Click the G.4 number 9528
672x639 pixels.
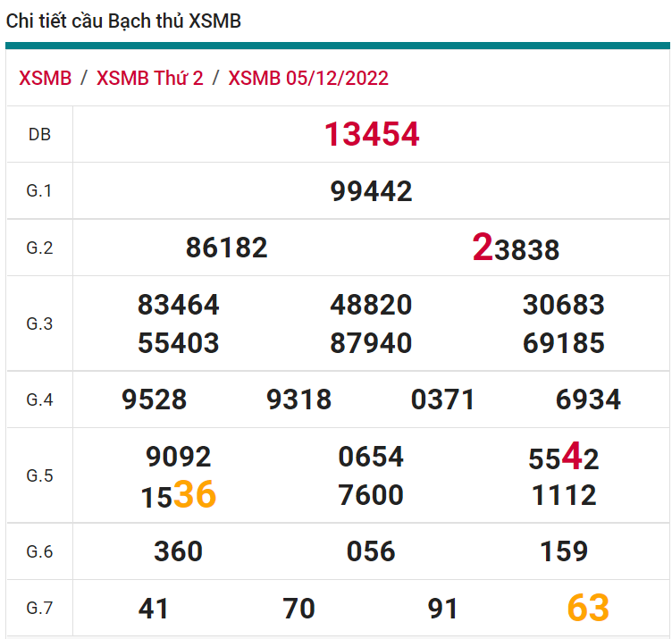coord(155,399)
